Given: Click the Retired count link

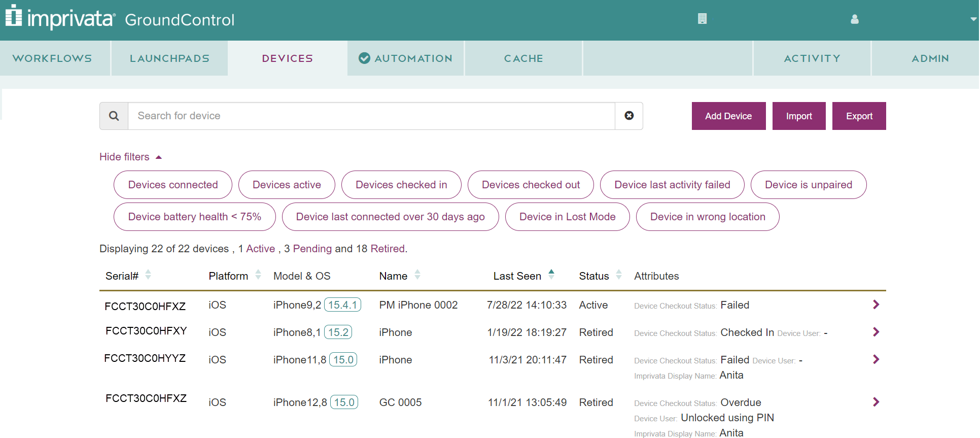Looking at the screenshot, I should [388, 249].
